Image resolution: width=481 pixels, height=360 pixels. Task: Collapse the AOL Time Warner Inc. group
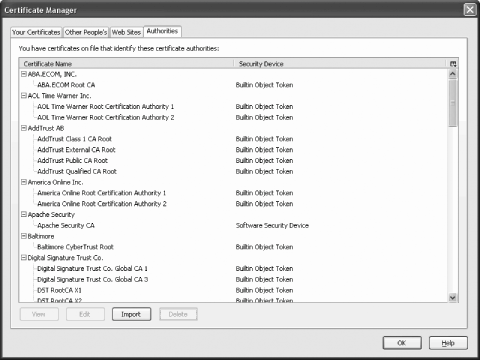[24, 96]
